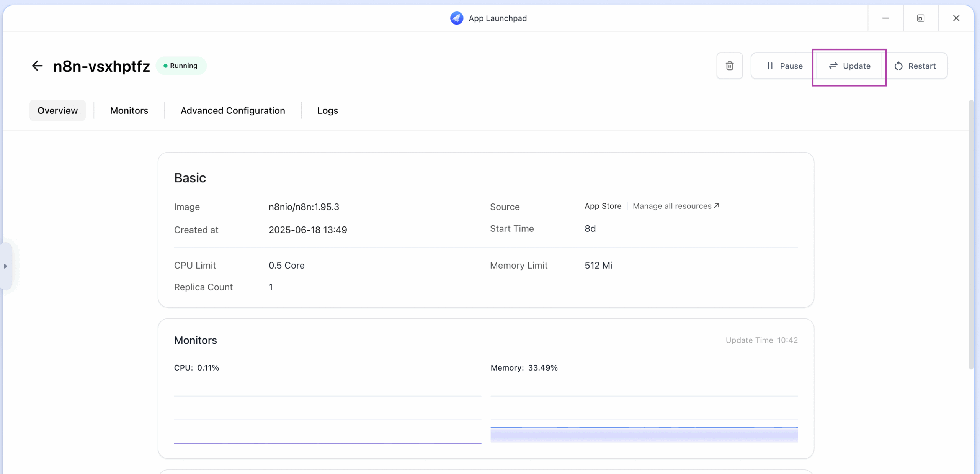Click the CPU: 0.11% label
The image size is (980, 474).
(196, 368)
